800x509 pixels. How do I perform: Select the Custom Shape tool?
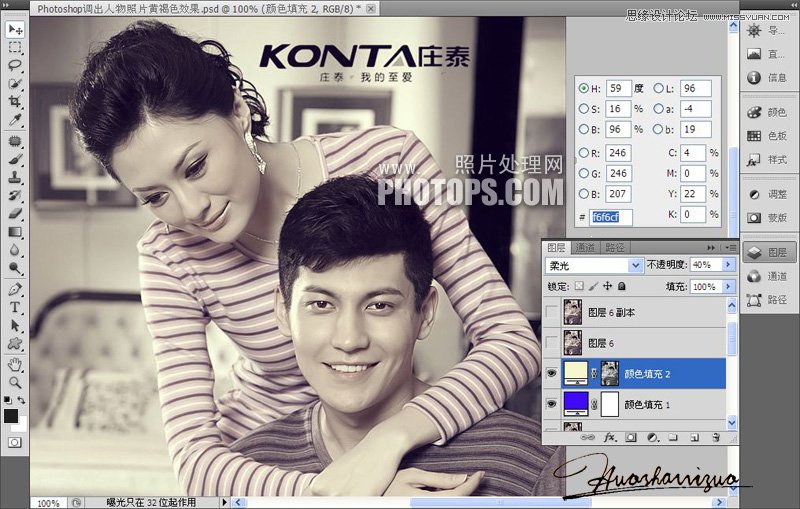click(x=15, y=343)
